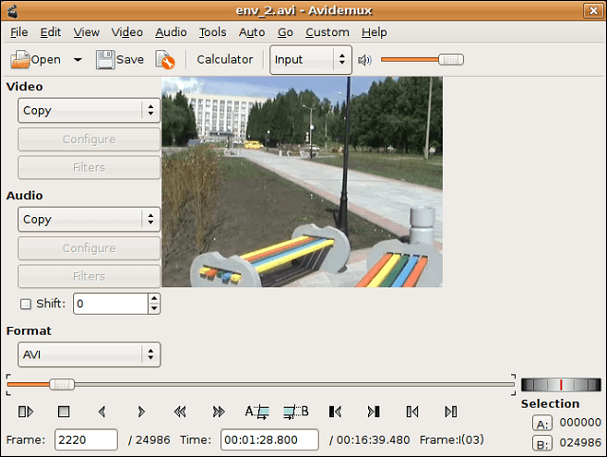The width and height of the screenshot is (607, 457).
Task: Increase the Shift value with up arrow
Action: (x=154, y=299)
